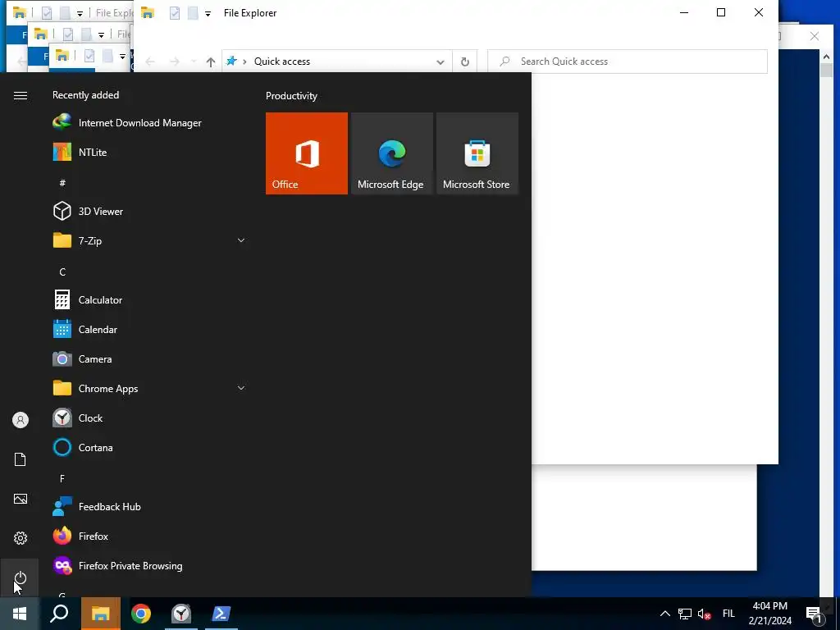The height and width of the screenshot is (630, 840).
Task: Go up one level in File Explorer
Action: click(211, 62)
